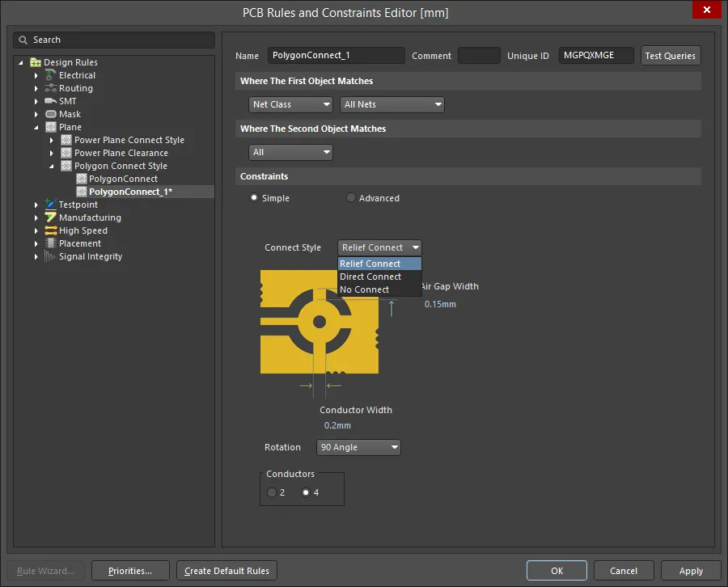
Task: Click the Plane category icon
Action: point(51,127)
